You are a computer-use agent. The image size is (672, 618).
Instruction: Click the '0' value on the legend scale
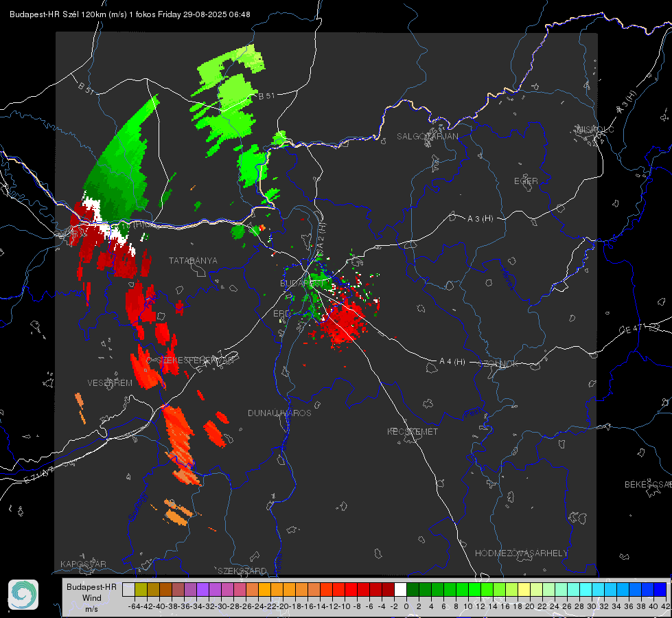[406, 606]
